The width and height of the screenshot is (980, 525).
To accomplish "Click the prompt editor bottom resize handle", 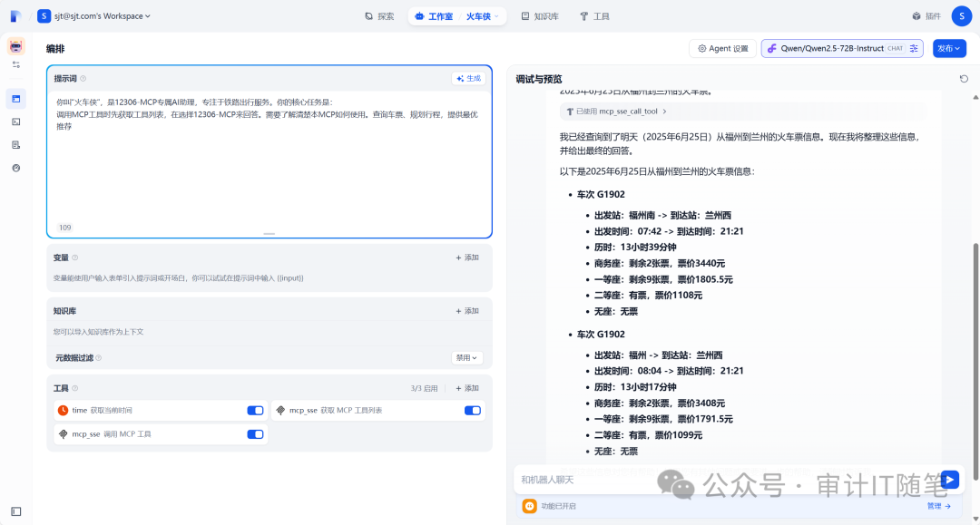I will coord(269,233).
